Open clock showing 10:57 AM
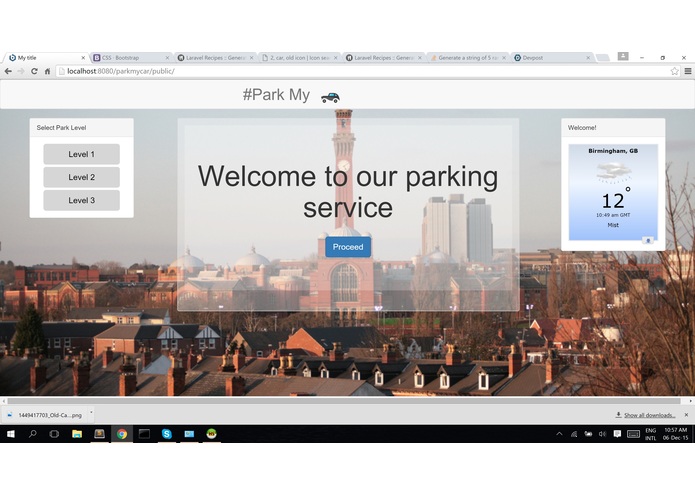The width and height of the screenshot is (695, 494). 675,434
